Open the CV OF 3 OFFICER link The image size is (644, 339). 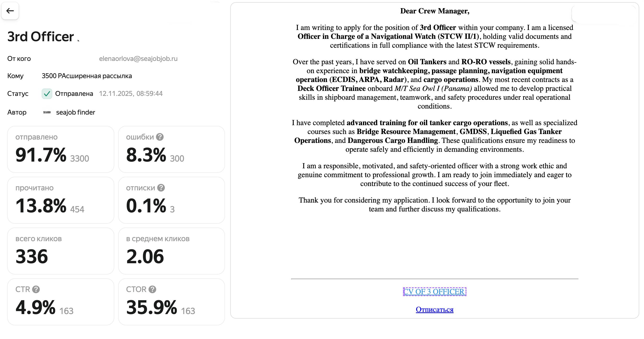[434, 292]
